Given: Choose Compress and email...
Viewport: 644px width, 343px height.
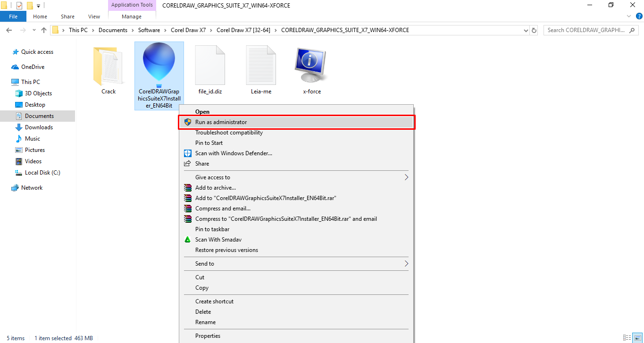Looking at the screenshot, I should click(296, 209).
